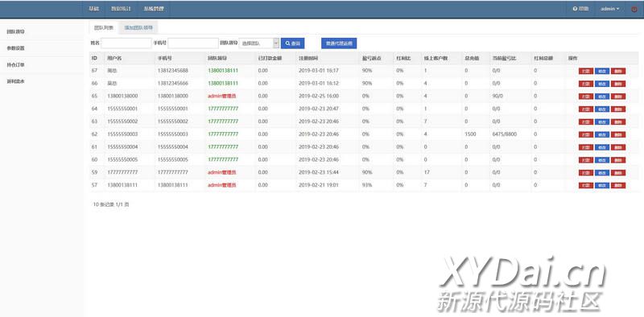Open the help question-mark icon

click(x=575, y=9)
